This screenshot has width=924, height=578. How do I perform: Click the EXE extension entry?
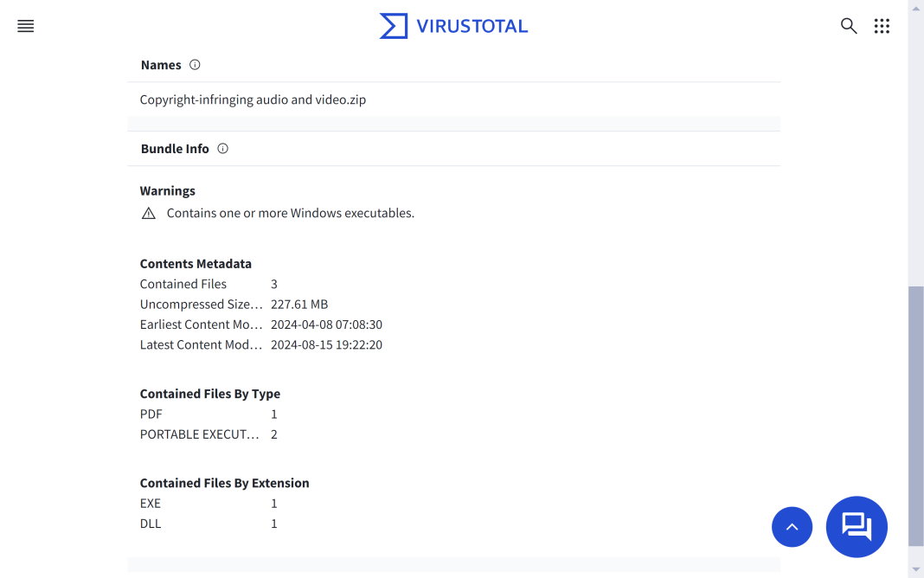(150, 503)
